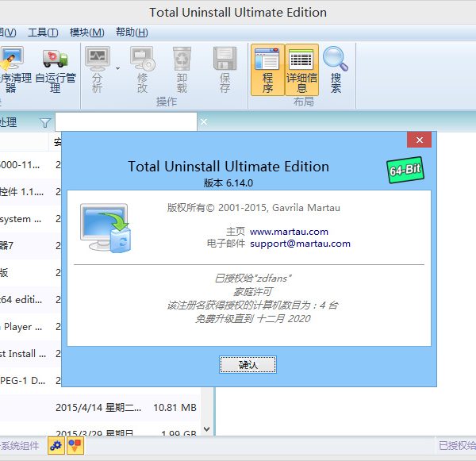The height and width of the screenshot is (461, 476).
Task: Click the program list filter text field
Action: [125, 122]
